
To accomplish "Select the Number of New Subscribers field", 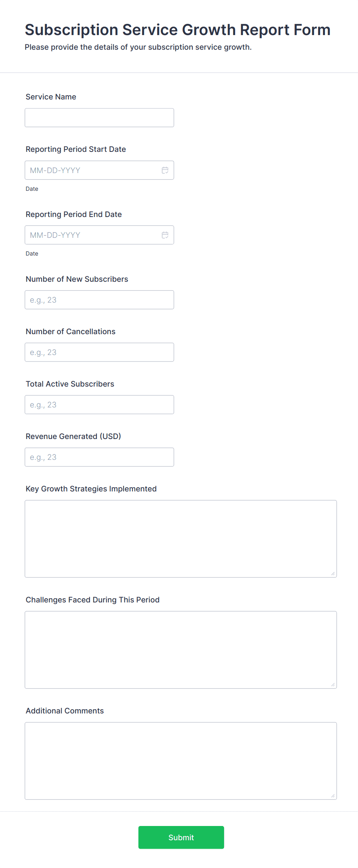I will pyautogui.click(x=99, y=300).
